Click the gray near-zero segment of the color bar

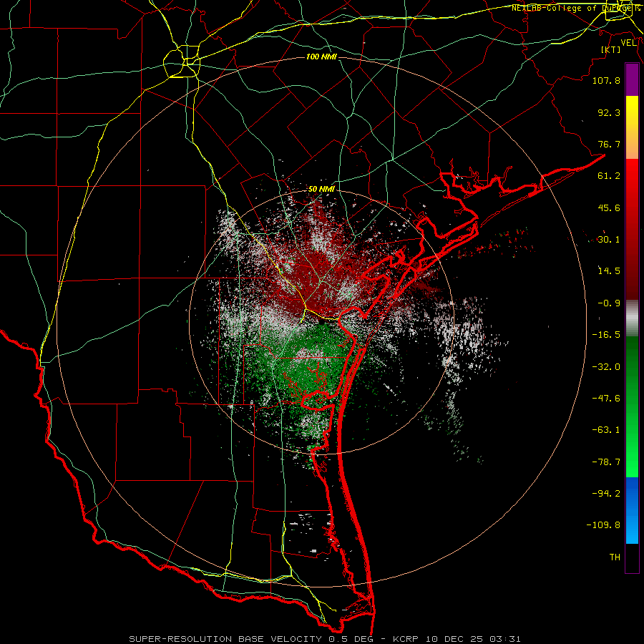(x=632, y=318)
